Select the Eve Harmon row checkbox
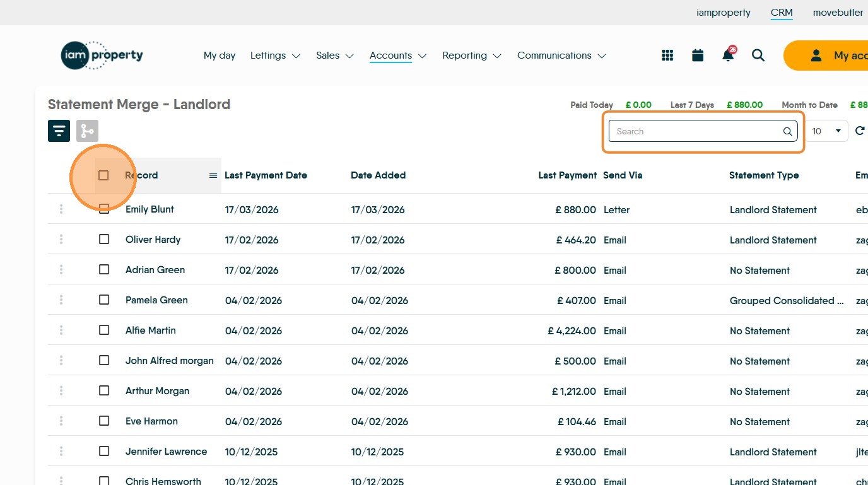 [x=104, y=421]
